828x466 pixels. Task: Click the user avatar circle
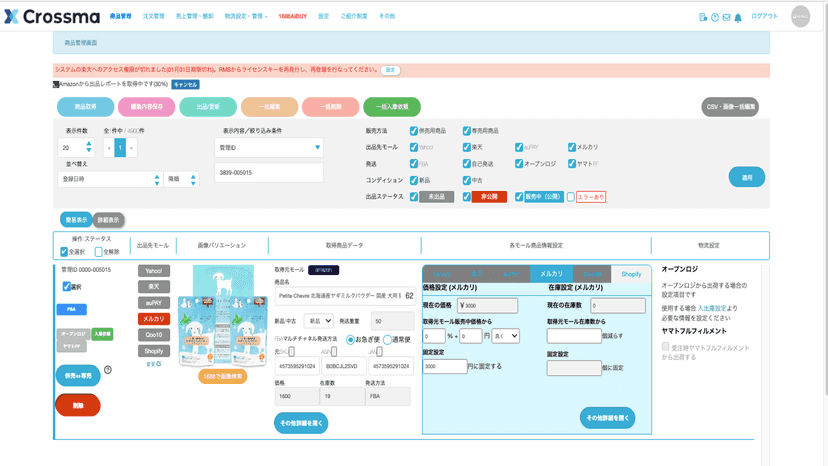point(801,16)
